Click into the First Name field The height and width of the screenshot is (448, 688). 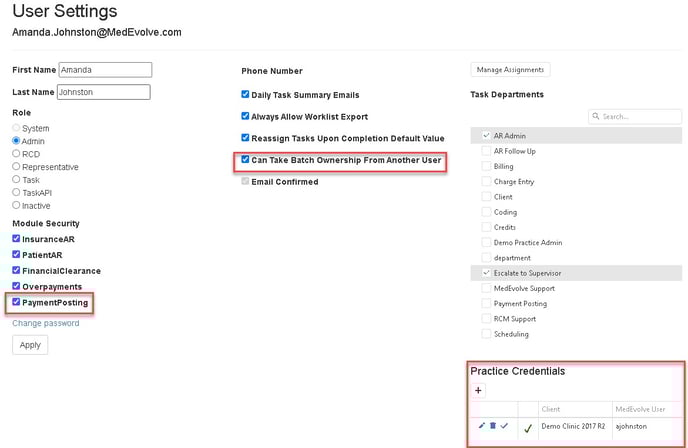coord(104,70)
